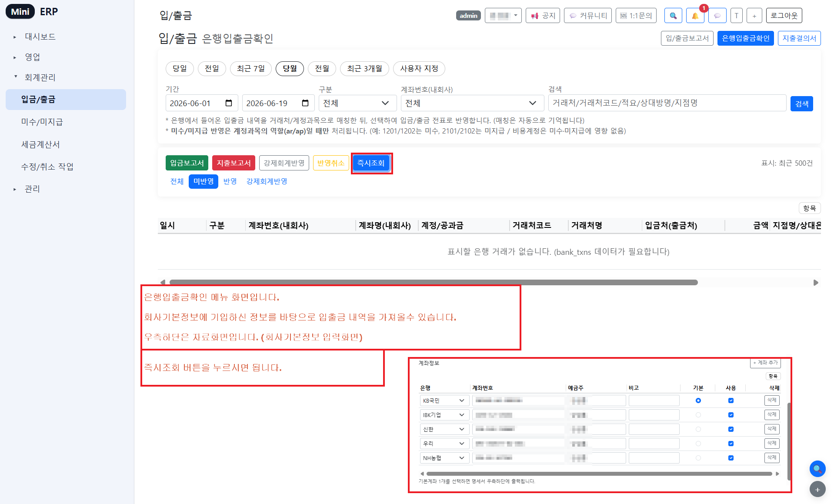Switch to 지출결의서 tab

799,38
